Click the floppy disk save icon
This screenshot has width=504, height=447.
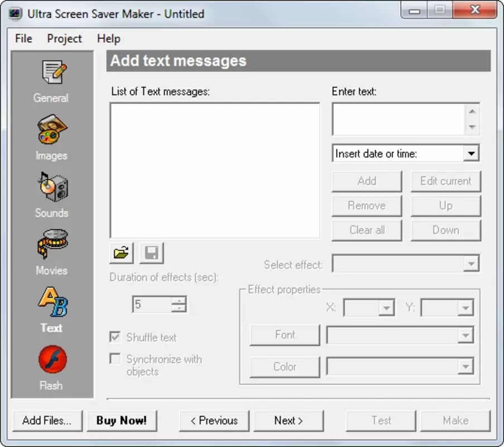pyautogui.click(x=151, y=253)
